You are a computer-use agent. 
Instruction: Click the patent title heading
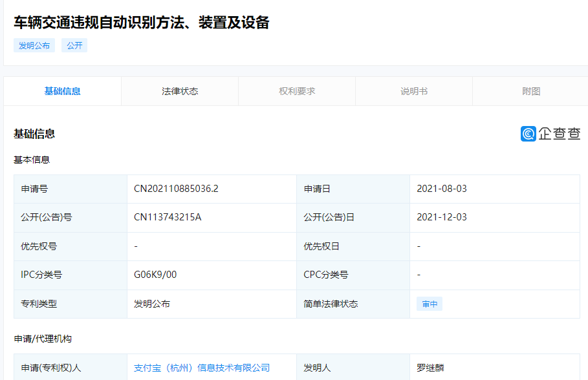point(142,23)
